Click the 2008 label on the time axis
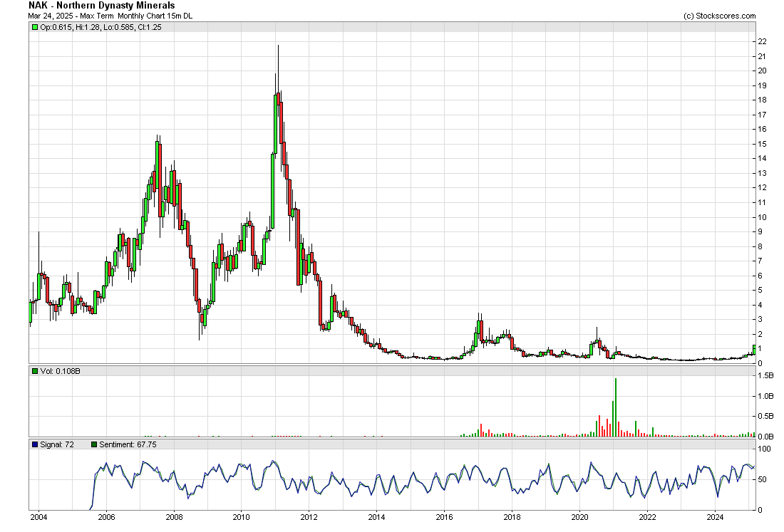The image size is (784, 532). coord(173,517)
